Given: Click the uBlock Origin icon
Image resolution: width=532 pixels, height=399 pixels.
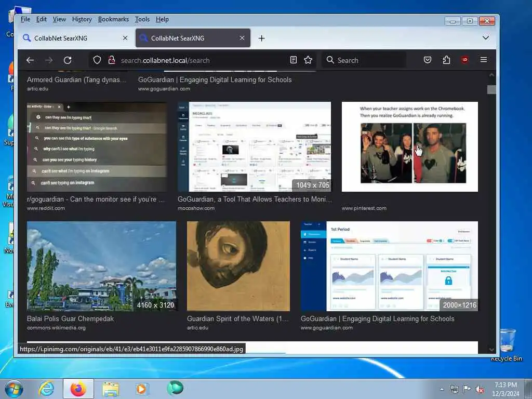Looking at the screenshot, I should point(465,60).
